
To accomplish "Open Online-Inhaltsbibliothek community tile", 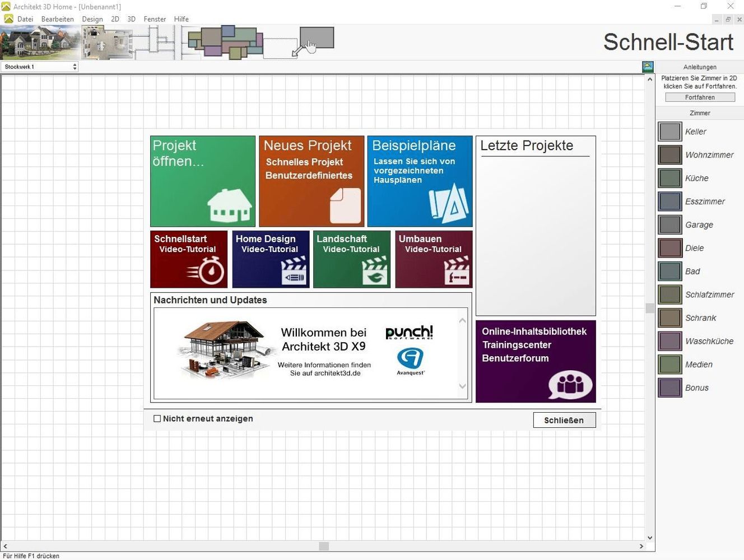I will (x=535, y=361).
